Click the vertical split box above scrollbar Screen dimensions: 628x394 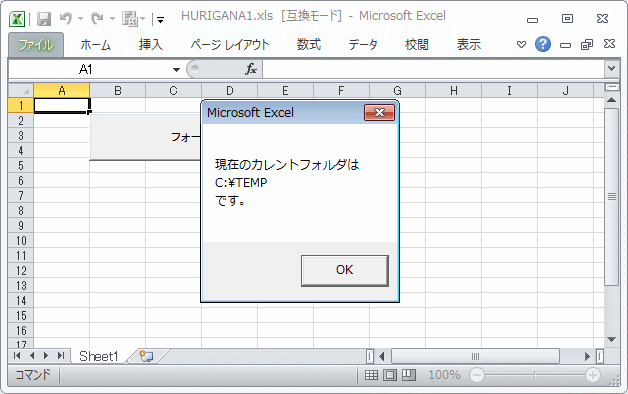pyautogui.click(x=612, y=87)
